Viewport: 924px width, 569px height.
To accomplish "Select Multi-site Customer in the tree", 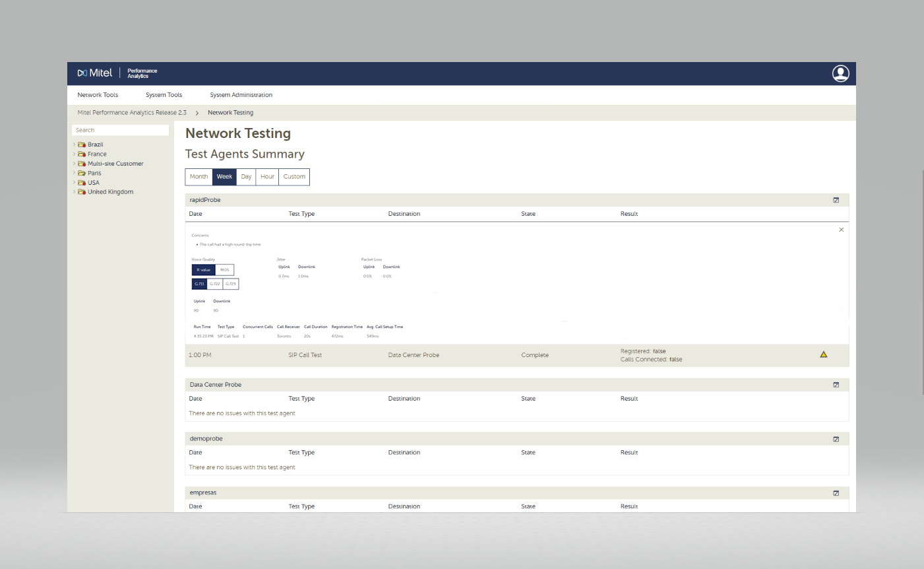I will (115, 164).
